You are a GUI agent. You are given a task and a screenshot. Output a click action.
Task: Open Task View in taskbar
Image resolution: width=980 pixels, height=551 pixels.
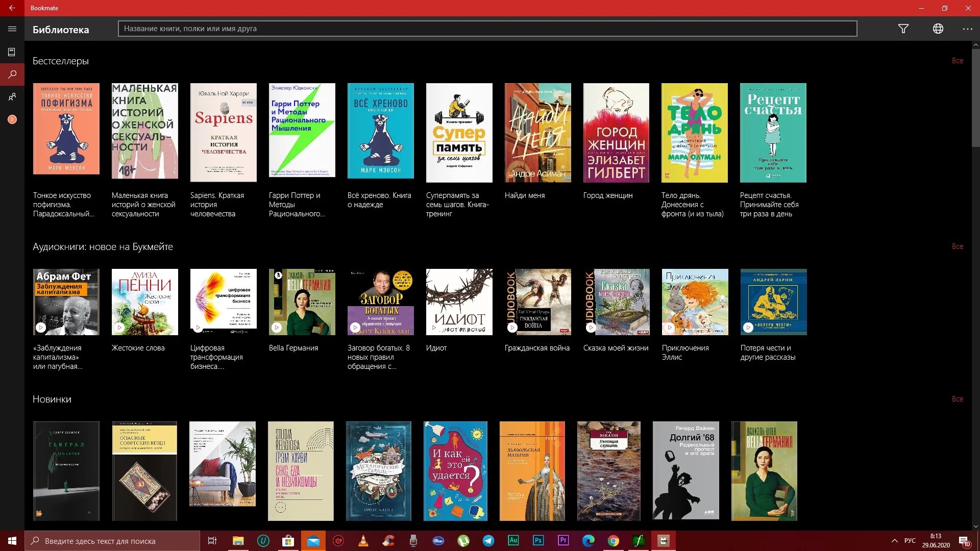212,541
